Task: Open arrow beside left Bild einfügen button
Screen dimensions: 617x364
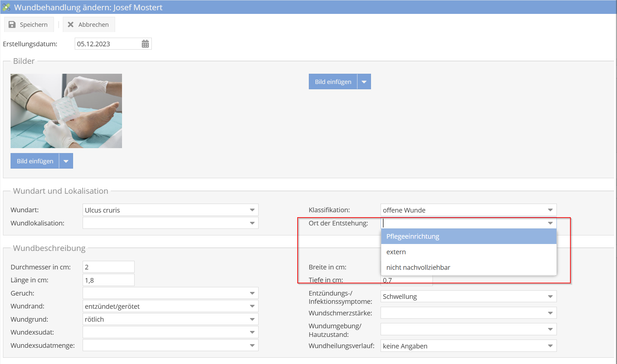Action: point(66,161)
